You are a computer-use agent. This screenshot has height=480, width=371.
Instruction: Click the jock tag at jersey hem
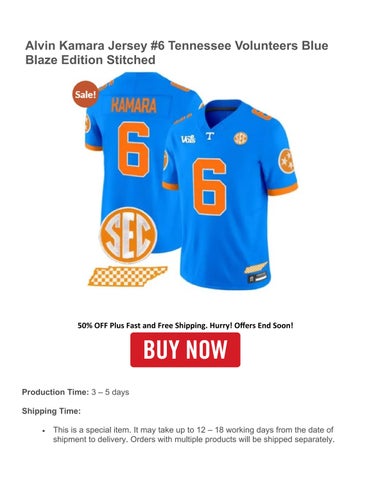coord(258,277)
